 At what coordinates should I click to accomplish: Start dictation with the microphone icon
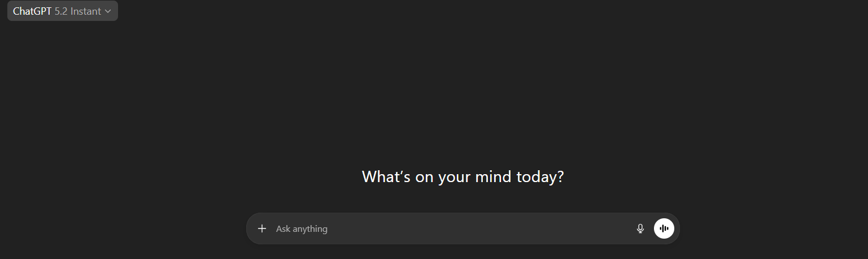click(640, 228)
